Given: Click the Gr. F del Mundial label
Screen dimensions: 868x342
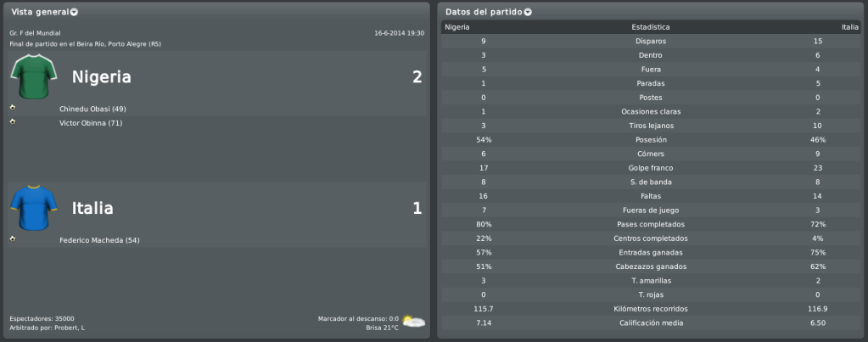Looking at the screenshot, I should (x=35, y=33).
